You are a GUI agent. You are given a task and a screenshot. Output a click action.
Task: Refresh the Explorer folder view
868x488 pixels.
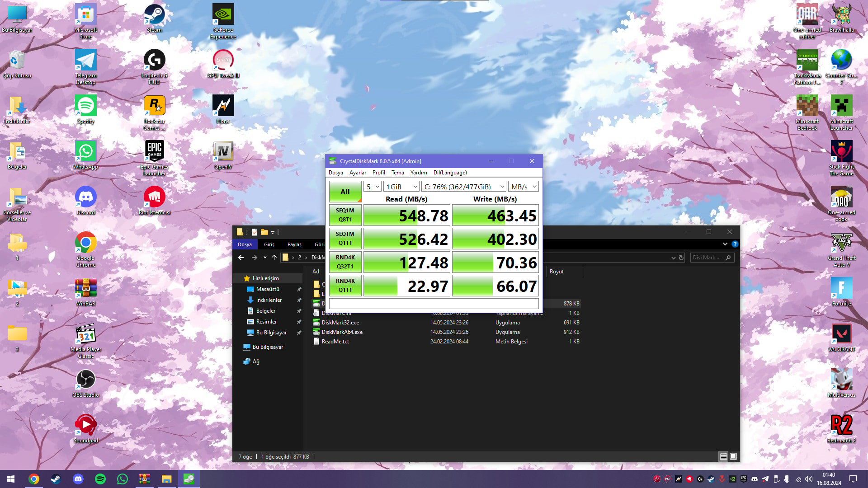pos(681,258)
